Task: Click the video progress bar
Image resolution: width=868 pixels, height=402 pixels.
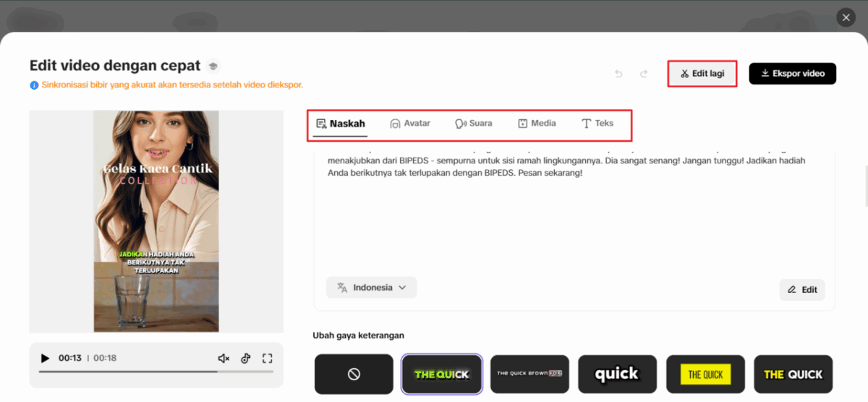Action: coord(156,372)
